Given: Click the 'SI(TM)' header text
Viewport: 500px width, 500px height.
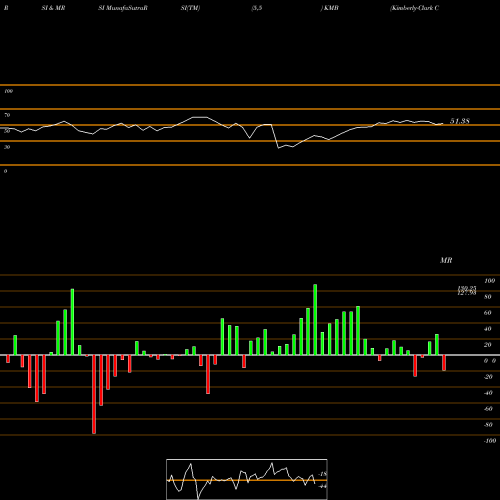Looking at the screenshot, I should (190, 8).
